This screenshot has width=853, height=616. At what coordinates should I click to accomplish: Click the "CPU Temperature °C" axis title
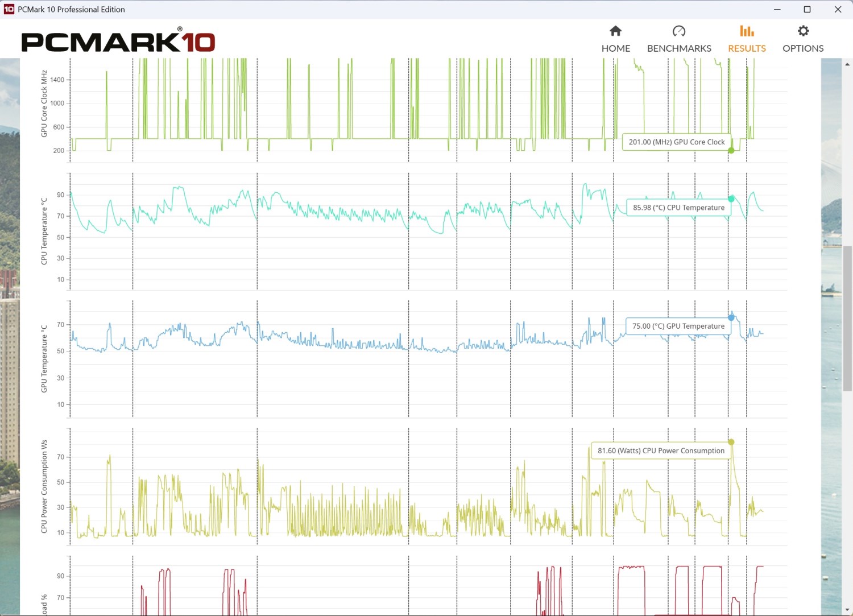tap(44, 231)
